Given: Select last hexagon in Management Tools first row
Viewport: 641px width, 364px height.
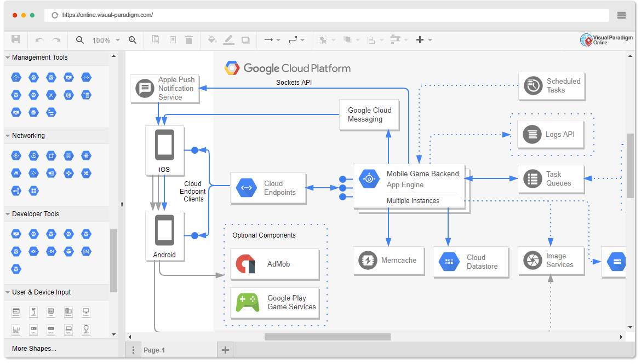Looking at the screenshot, I should [86, 77].
